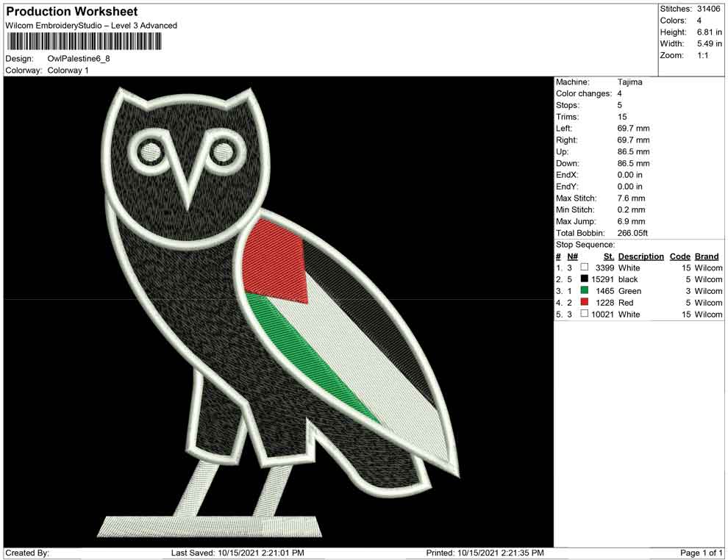Select the black color swatch in stop row 2
The width and height of the screenshot is (728, 560).
tap(584, 279)
